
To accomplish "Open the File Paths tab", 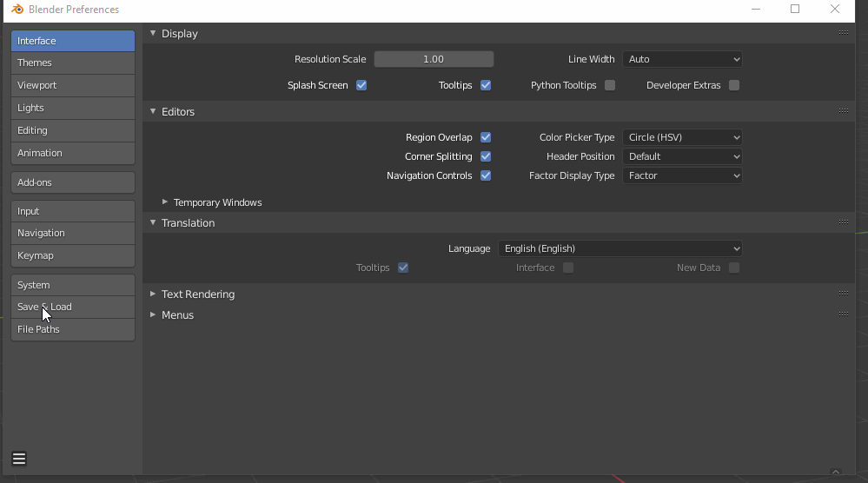I will (x=73, y=330).
